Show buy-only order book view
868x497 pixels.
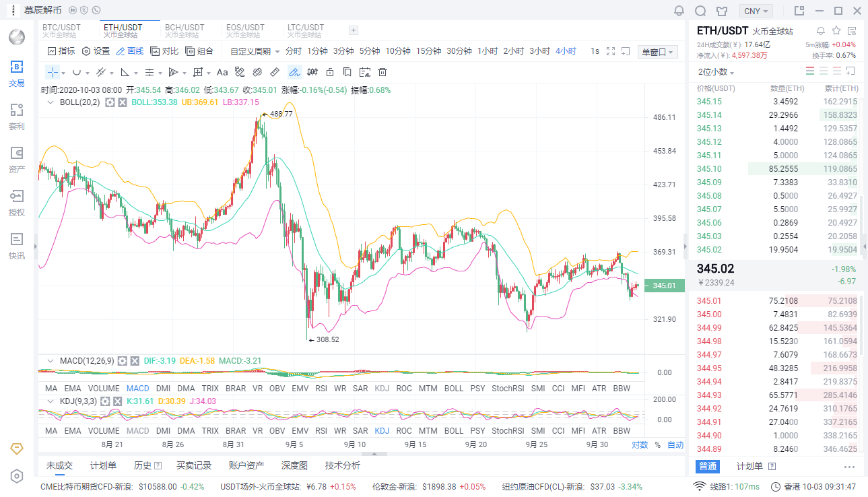(x=824, y=71)
